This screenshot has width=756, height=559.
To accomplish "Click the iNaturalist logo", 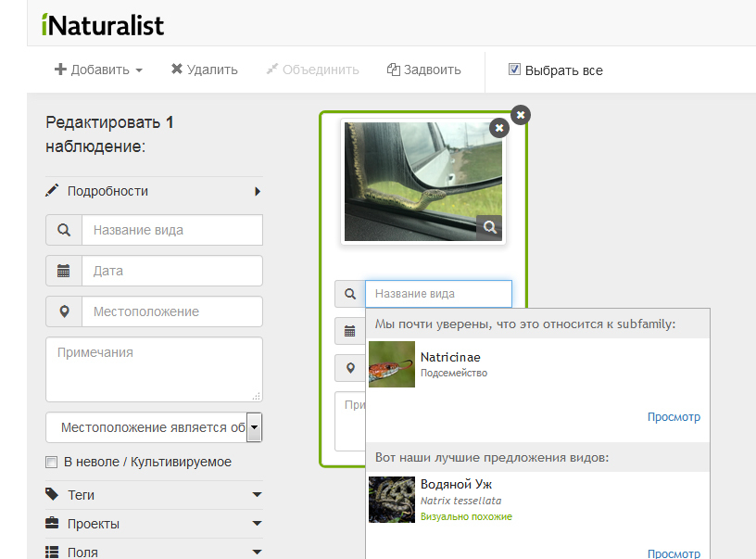I will (x=103, y=25).
